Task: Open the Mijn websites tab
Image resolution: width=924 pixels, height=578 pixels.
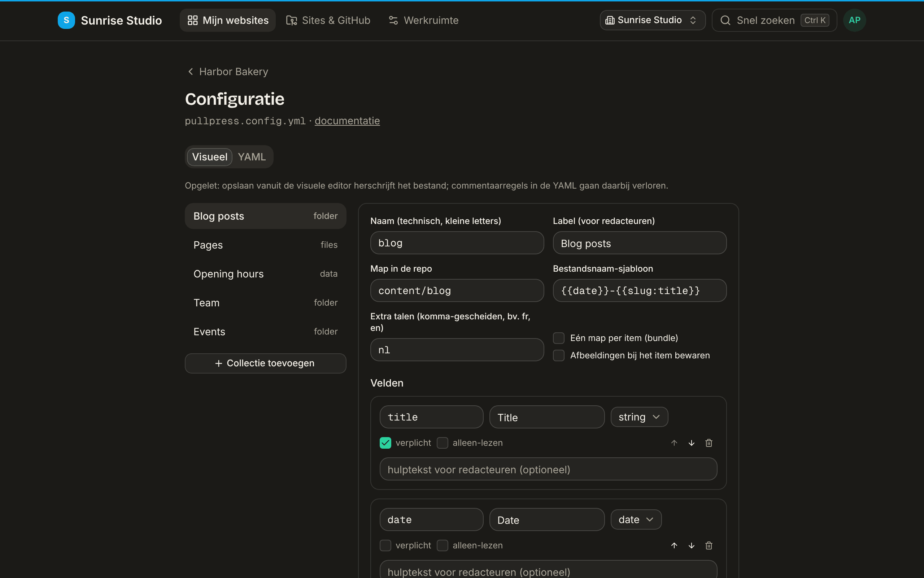Action: click(227, 20)
